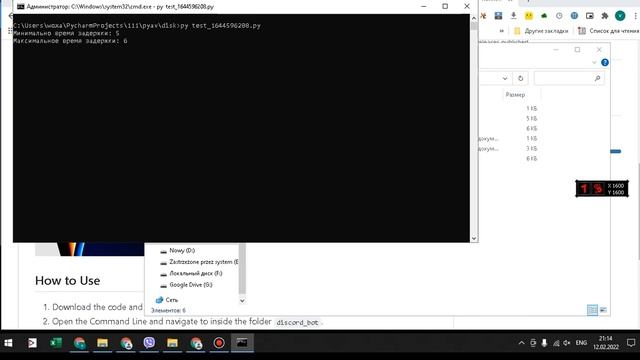
Task: Open the Chrome profile avatar
Action: point(620,16)
